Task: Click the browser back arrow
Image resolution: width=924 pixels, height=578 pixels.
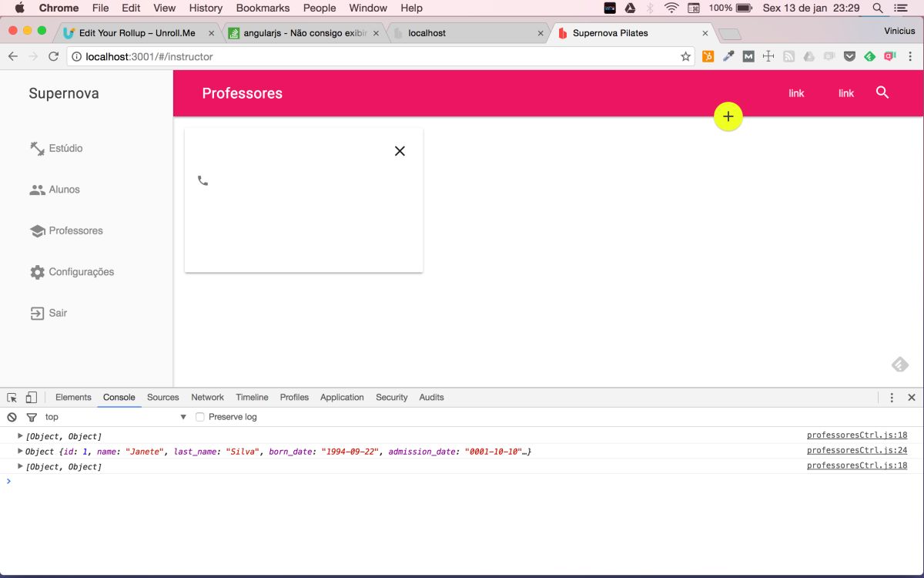Action: click(x=13, y=56)
